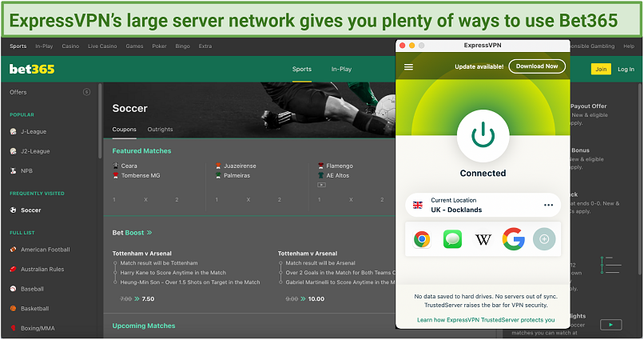Open Casino in bet365 top bar

(70, 46)
